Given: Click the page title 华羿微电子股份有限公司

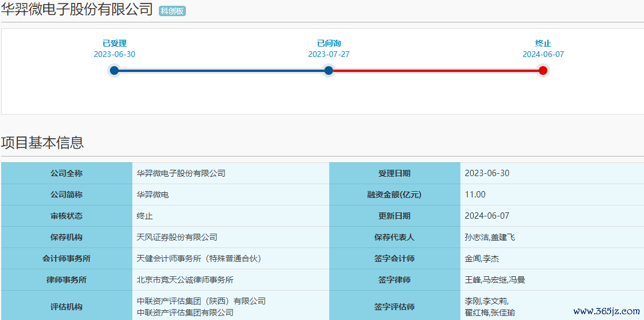Looking at the screenshot, I should coord(77,9).
